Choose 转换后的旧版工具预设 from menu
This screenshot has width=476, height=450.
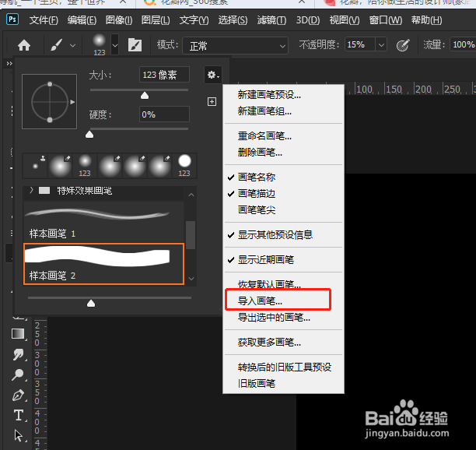(x=285, y=367)
